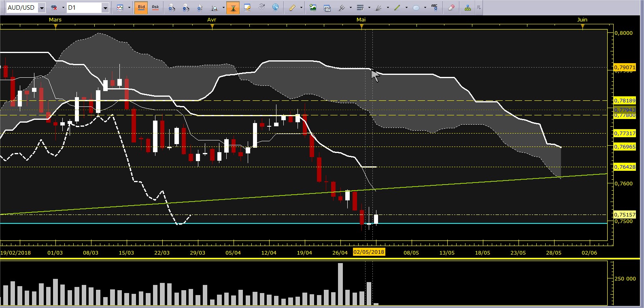This screenshot has width=644, height=308.
Task: Select the ruler measurement tool
Action: (292, 7)
